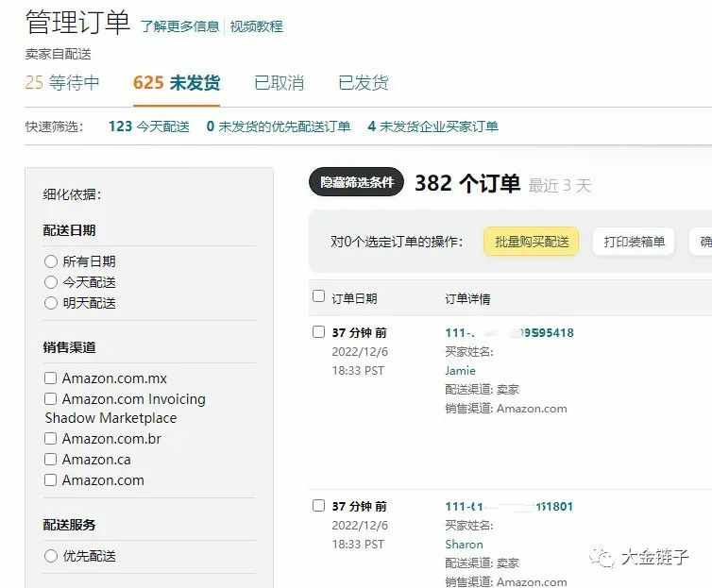Select the 优先配送 shipping service radio

click(51, 556)
